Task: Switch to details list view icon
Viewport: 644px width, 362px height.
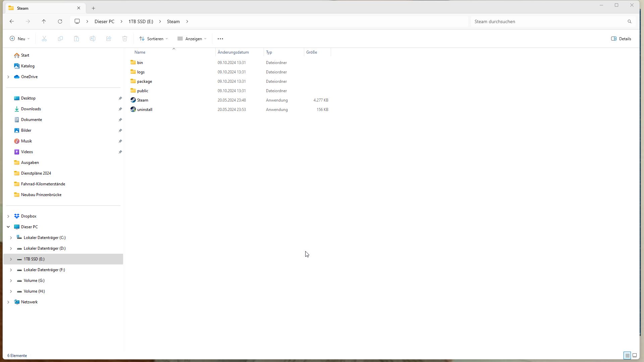Action: pyautogui.click(x=627, y=356)
